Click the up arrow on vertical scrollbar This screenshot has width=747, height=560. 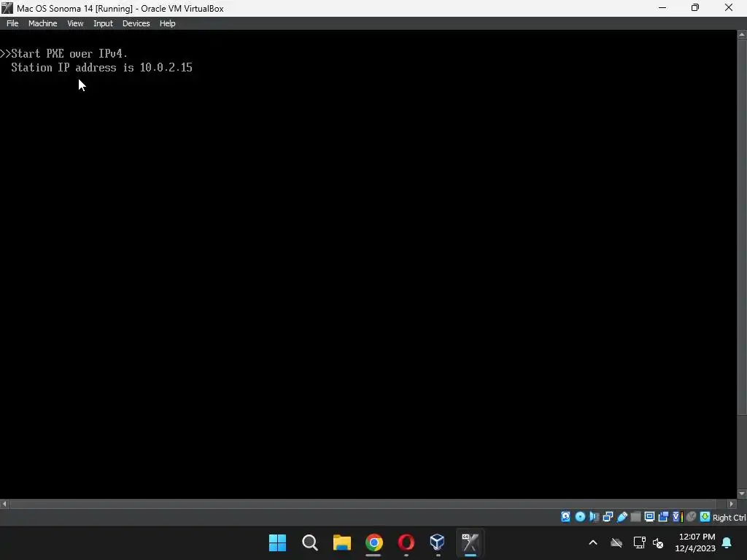(x=742, y=35)
